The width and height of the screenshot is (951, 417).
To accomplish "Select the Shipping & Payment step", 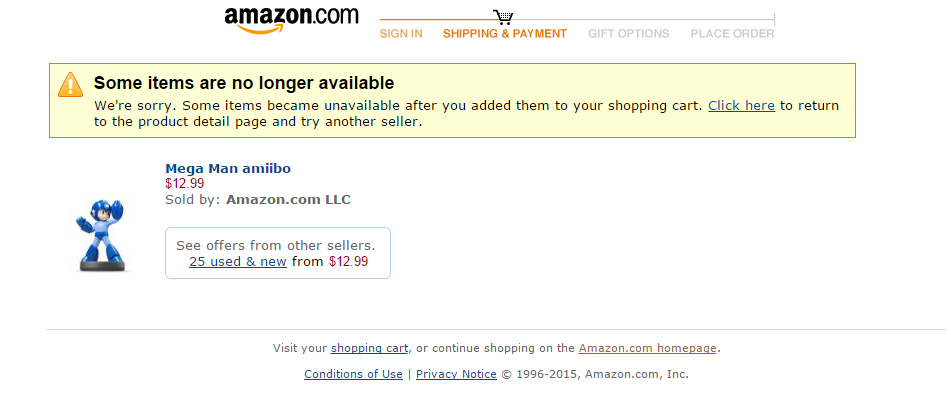I will click(x=505, y=34).
